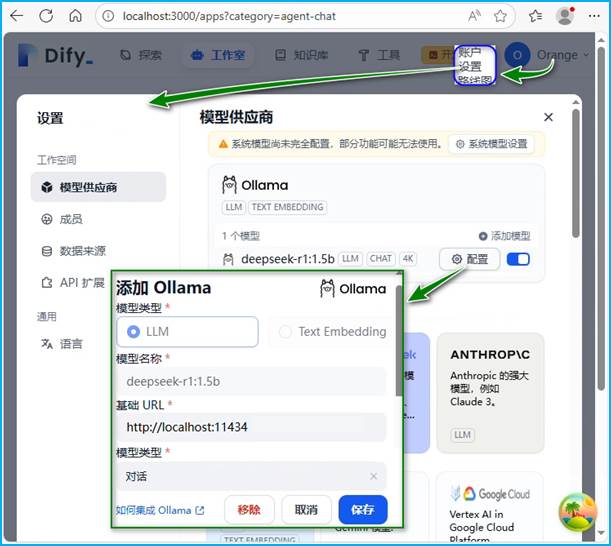
Task: Select the LLM radio option
Action: click(187, 332)
